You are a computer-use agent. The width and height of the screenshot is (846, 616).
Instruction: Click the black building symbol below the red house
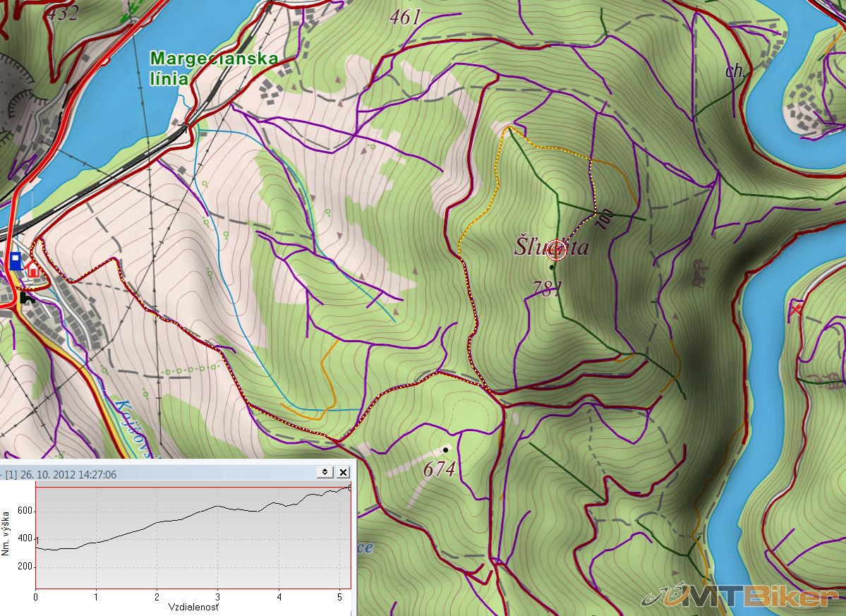point(28,298)
